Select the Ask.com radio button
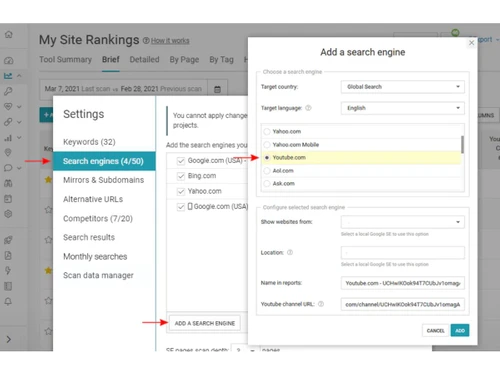 267,183
